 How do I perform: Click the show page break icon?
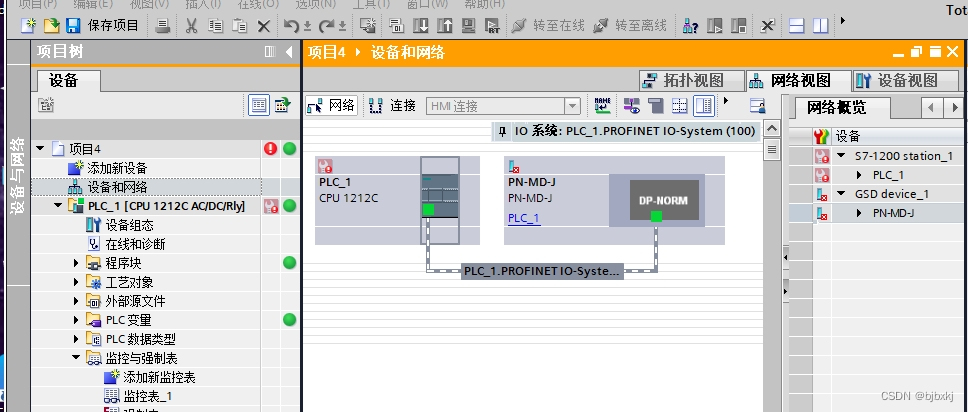tap(656, 106)
